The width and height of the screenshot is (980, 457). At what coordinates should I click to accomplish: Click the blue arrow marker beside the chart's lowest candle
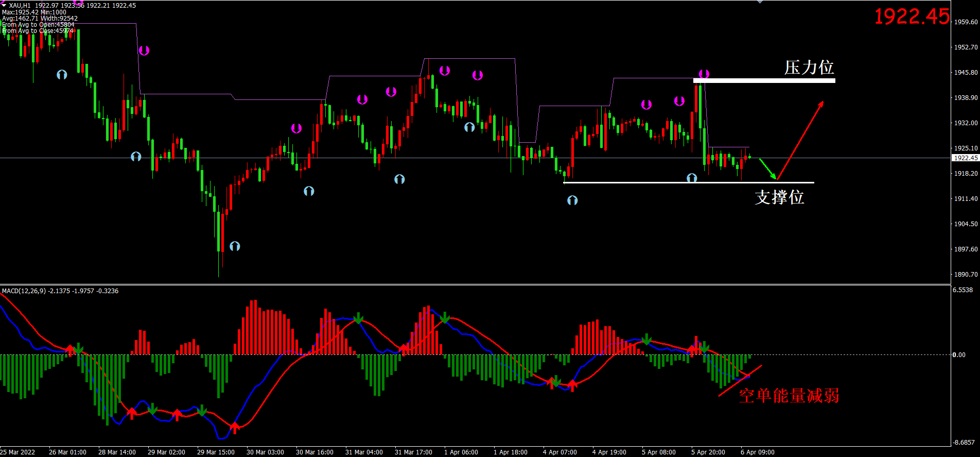click(x=235, y=246)
